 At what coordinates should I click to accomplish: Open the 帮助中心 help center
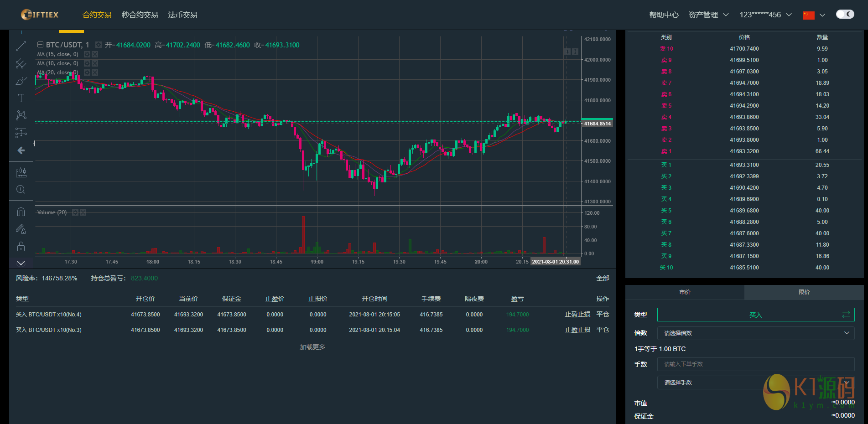(664, 15)
